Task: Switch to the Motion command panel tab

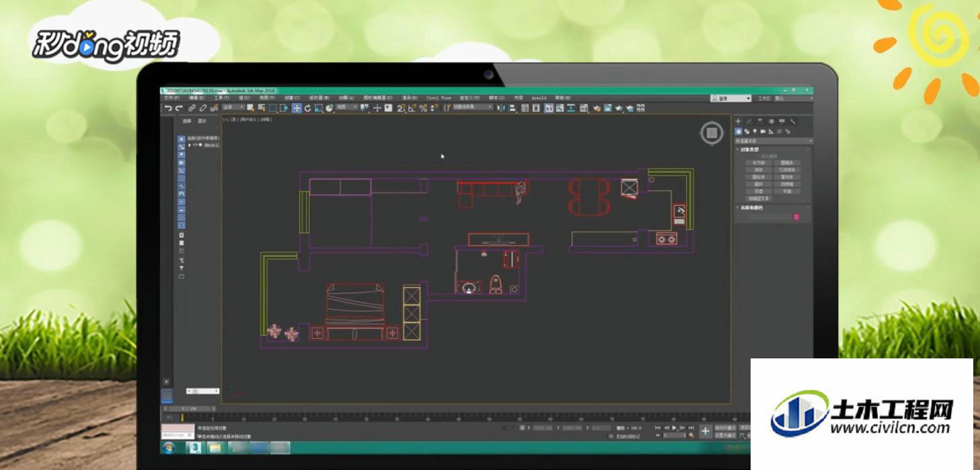Action: tap(771, 121)
